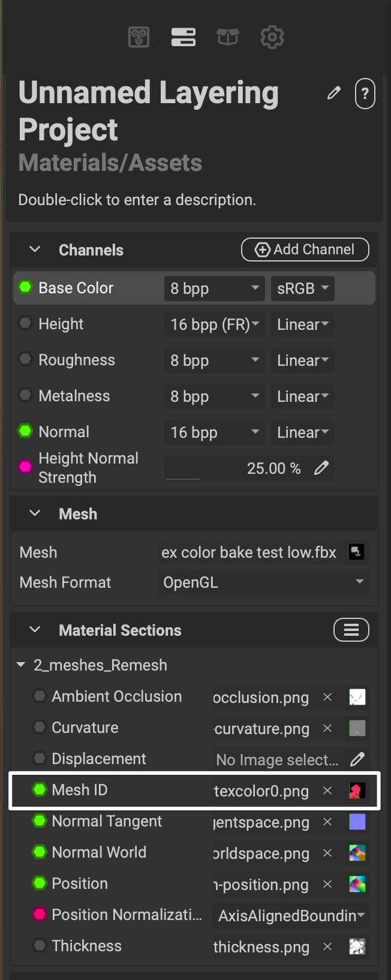Click the Add Channel button
The width and height of the screenshot is (391, 980).
coord(305,249)
